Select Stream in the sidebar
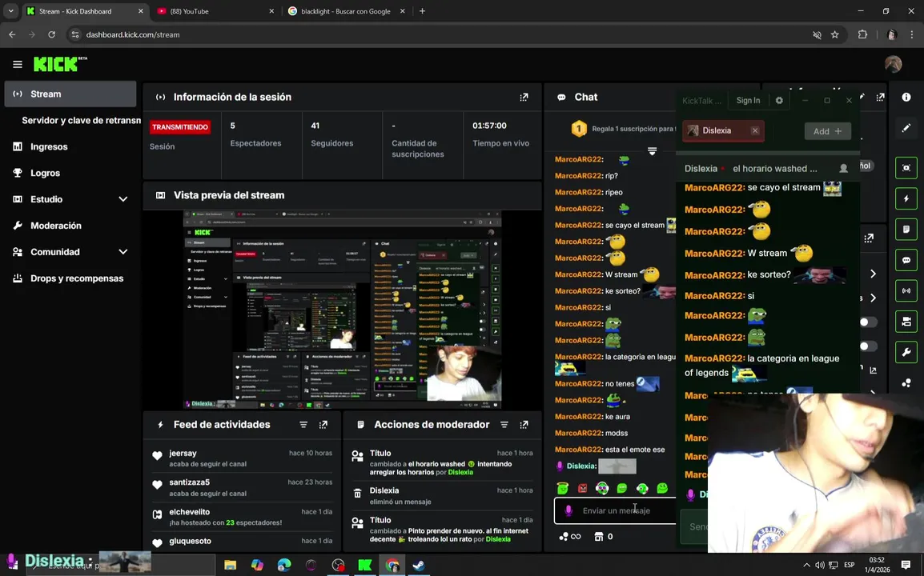The height and width of the screenshot is (576, 924). (x=70, y=94)
